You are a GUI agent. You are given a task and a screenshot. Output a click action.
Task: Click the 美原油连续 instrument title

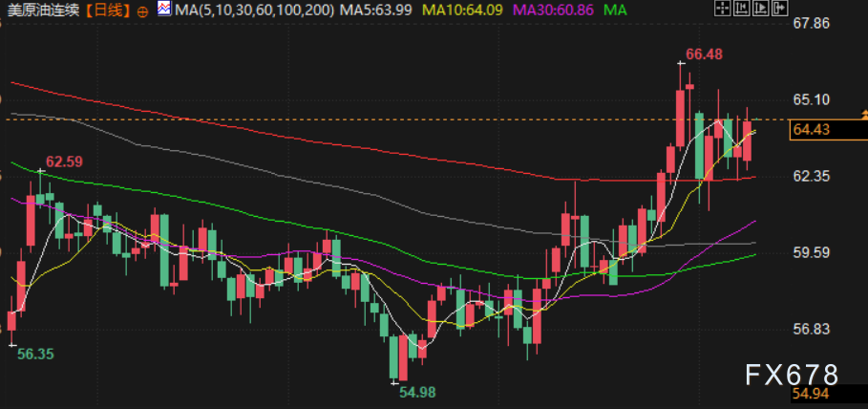(43, 11)
